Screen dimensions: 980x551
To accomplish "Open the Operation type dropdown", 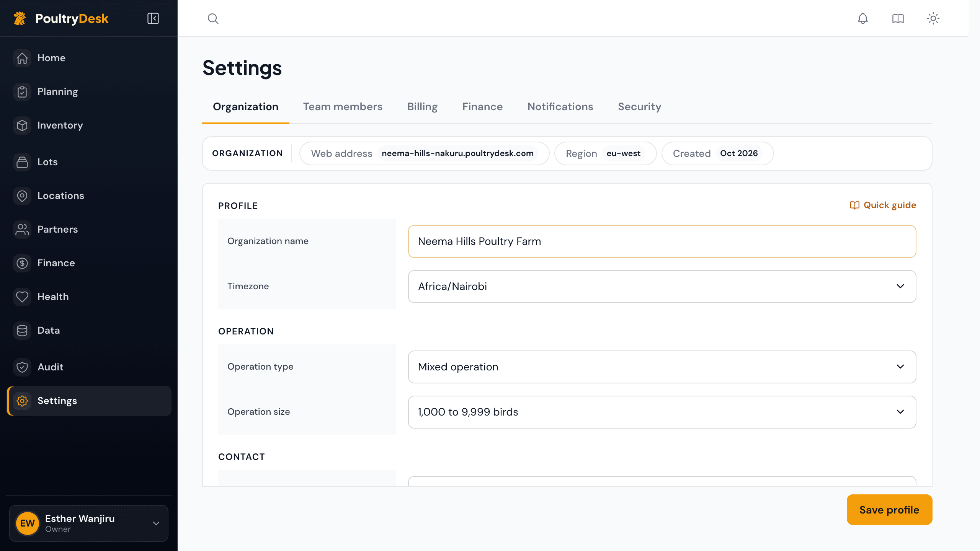I will click(662, 367).
